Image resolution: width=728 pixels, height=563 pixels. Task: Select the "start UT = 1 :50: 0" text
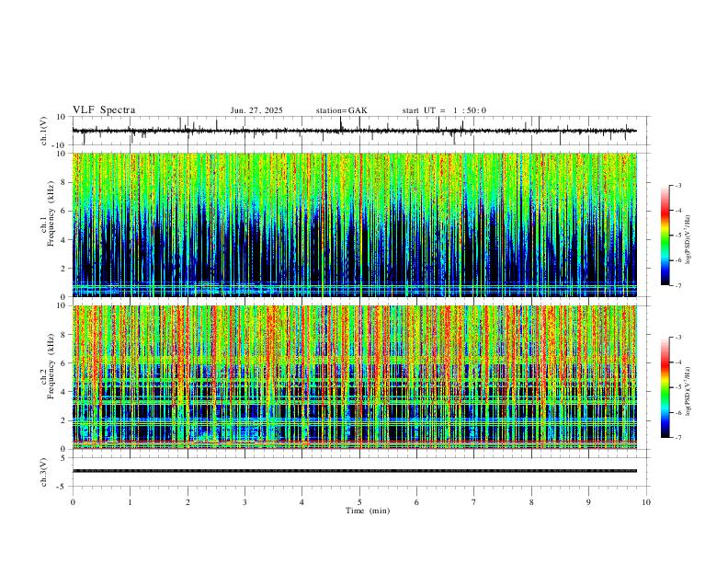[444, 110]
